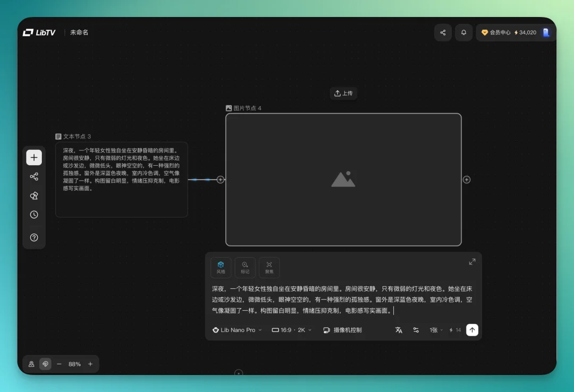Select the shapes tool in left sidebar
Screen dimensions: 574x392
[x=34, y=195]
